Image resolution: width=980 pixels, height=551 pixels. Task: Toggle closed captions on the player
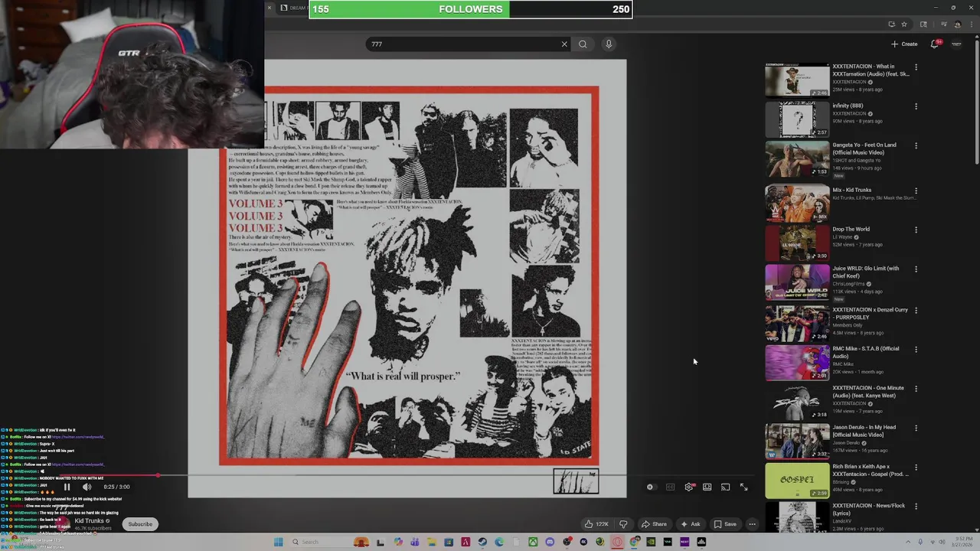(670, 487)
